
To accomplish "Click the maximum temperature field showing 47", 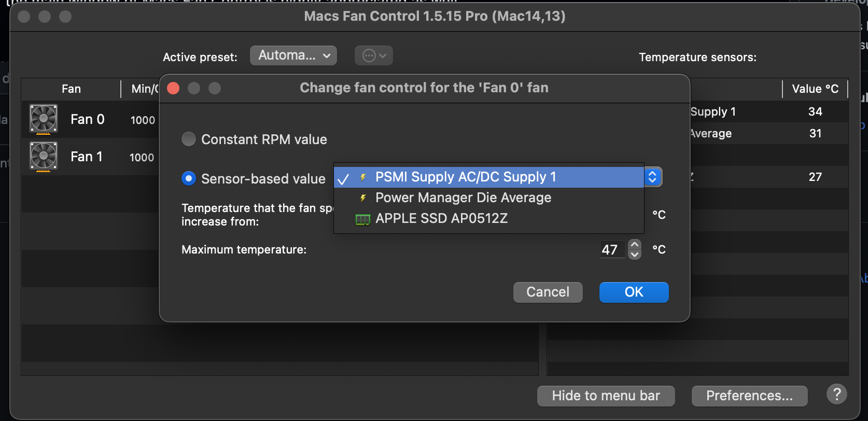I will tap(613, 249).
